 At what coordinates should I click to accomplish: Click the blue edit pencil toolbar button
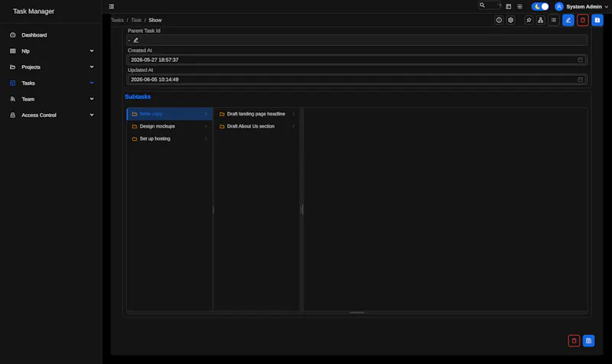click(568, 21)
